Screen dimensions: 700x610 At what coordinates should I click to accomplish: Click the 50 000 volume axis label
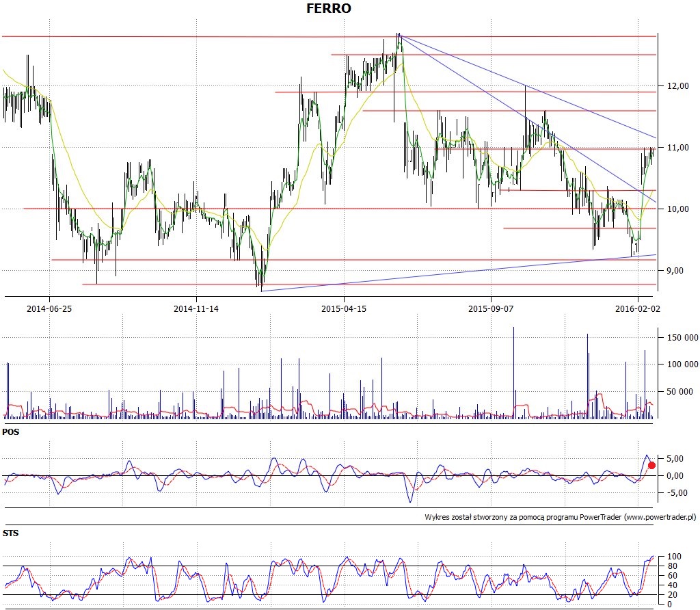(680, 392)
